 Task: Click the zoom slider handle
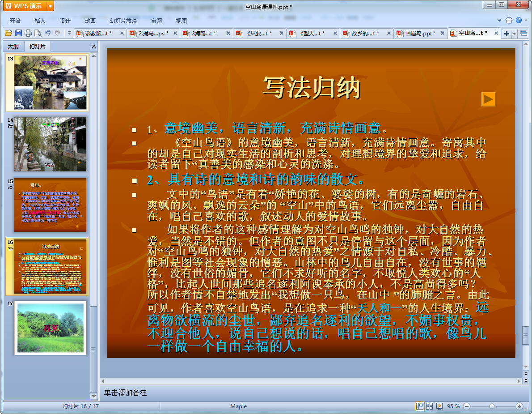click(492, 406)
